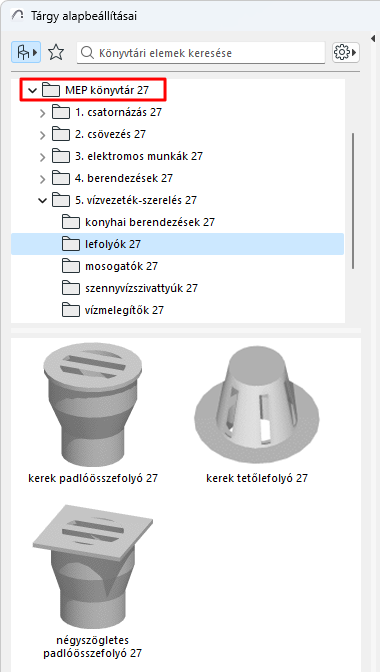Expand the 1. csatornázás 27 folder
This screenshot has width=380, height=672.
point(42,113)
